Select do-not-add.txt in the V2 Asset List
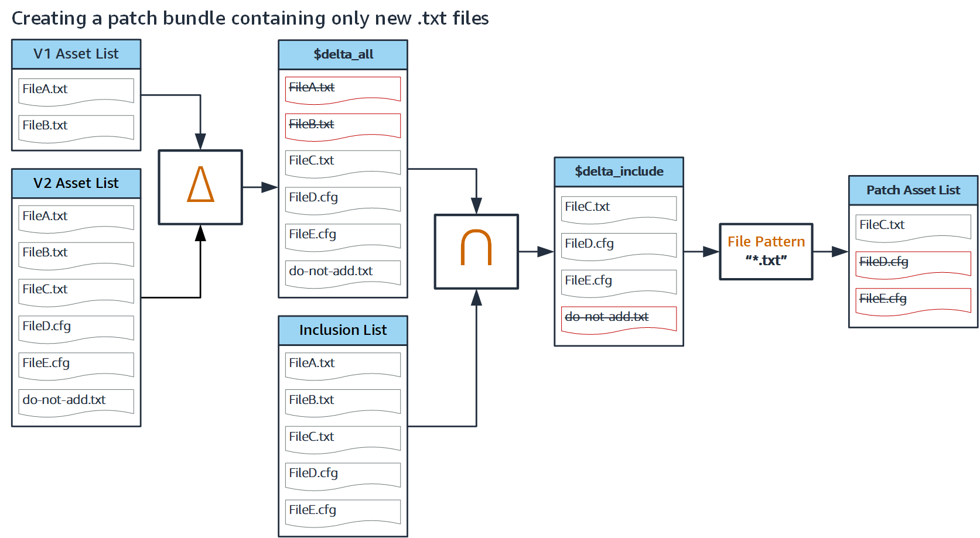This screenshot has width=980, height=538. coord(76,400)
